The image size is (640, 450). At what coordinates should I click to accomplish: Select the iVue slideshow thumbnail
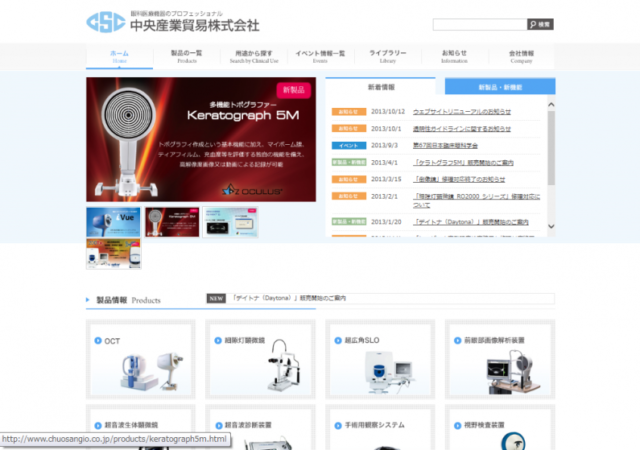[x=113, y=222]
